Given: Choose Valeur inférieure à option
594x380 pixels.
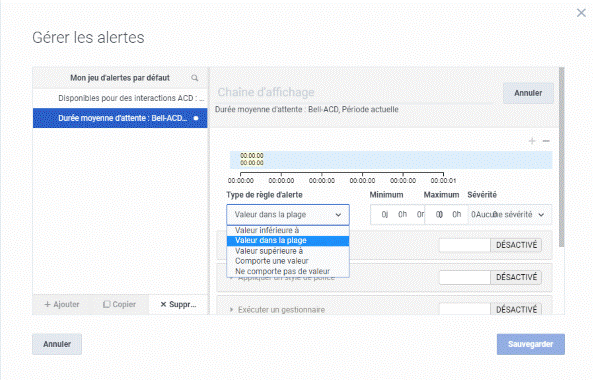Looking at the screenshot, I should [x=288, y=230].
